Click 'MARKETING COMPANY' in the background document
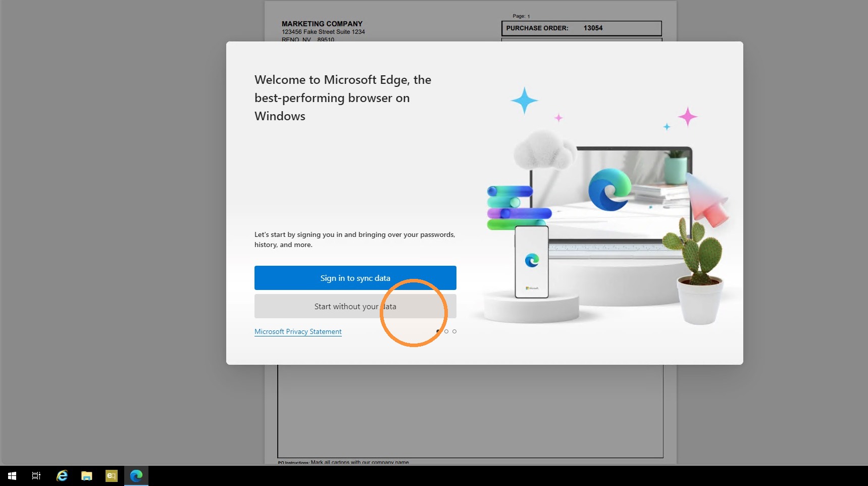 pos(322,24)
